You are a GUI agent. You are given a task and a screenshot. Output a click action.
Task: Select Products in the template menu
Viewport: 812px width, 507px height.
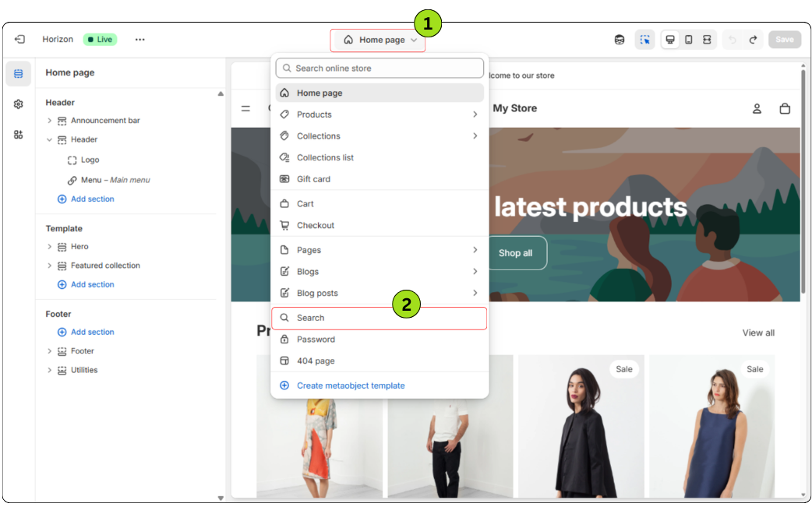[380, 114]
